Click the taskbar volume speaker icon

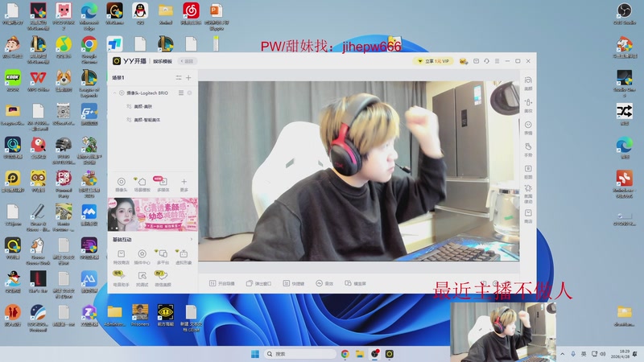click(603, 354)
